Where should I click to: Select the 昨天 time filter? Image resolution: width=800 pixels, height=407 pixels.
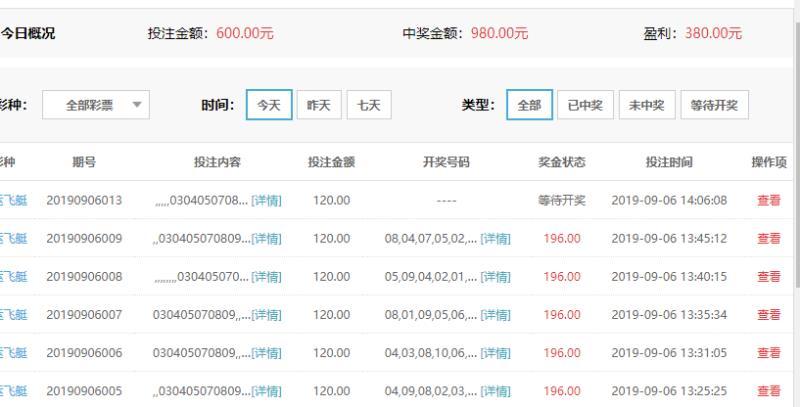319,105
